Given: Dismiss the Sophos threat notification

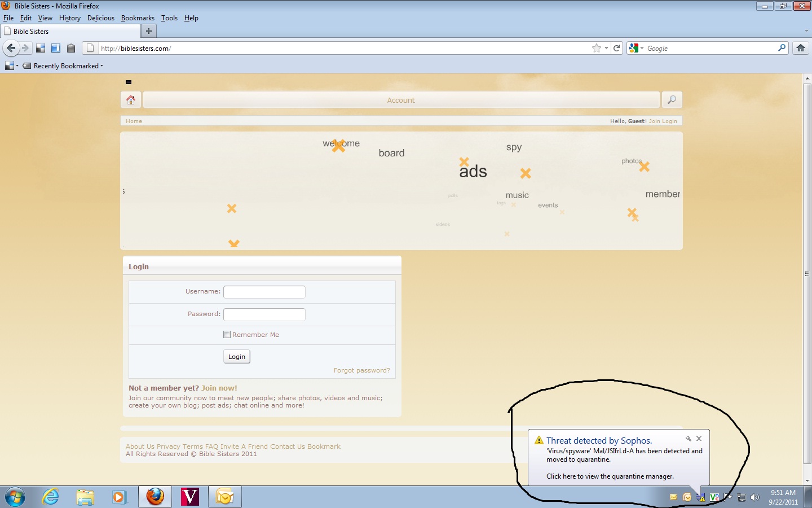Looking at the screenshot, I should (x=699, y=439).
